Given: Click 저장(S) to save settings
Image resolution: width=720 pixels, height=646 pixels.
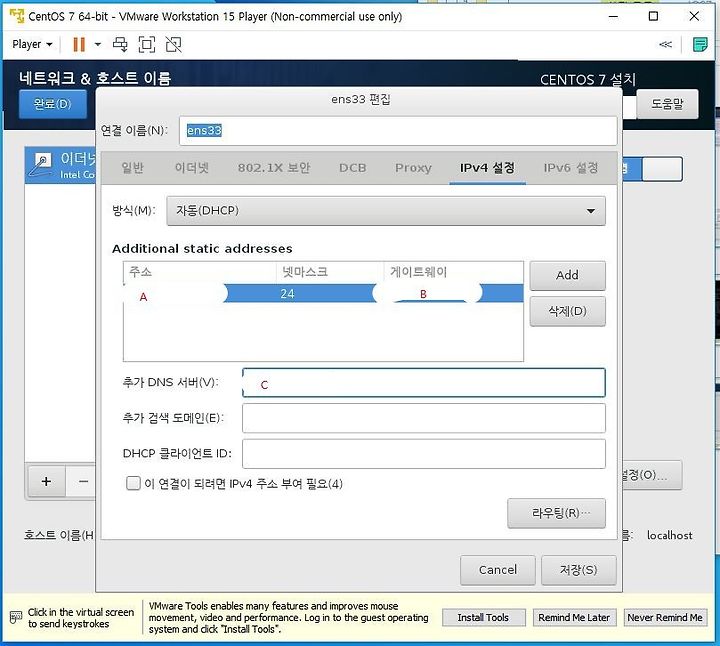Looking at the screenshot, I should coord(579,570).
